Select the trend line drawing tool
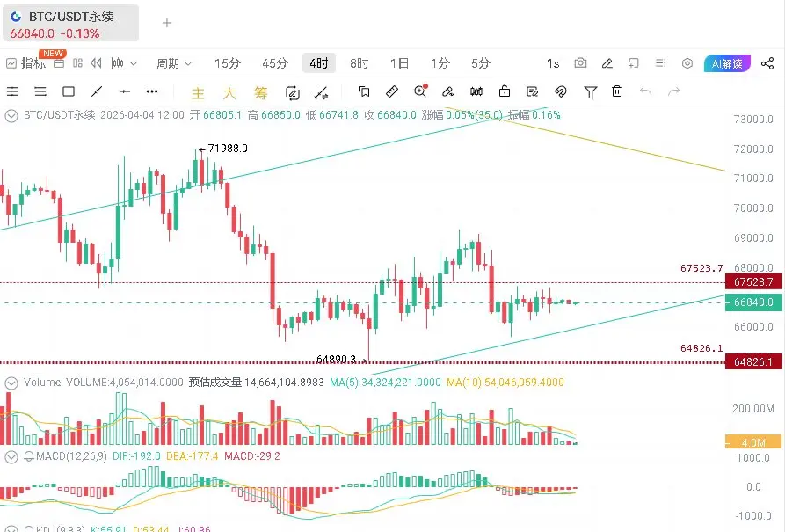785x532 pixels. pos(97,91)
